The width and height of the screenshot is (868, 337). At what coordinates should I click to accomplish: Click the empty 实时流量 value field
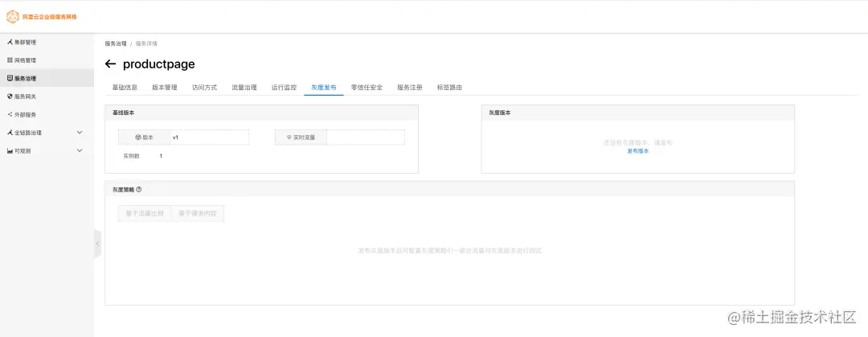click(366, 138)
